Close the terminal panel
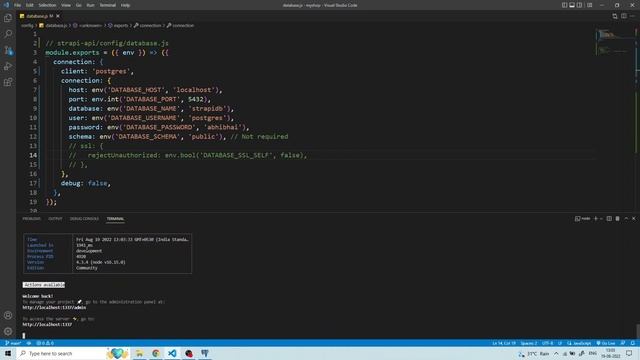The height and width of the screenshot is (360, 640). [633, 219]
